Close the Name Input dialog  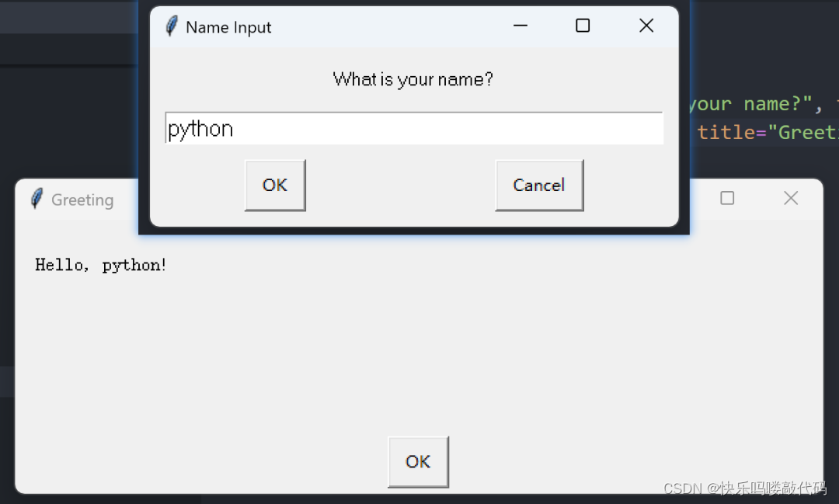coord(646,26)
